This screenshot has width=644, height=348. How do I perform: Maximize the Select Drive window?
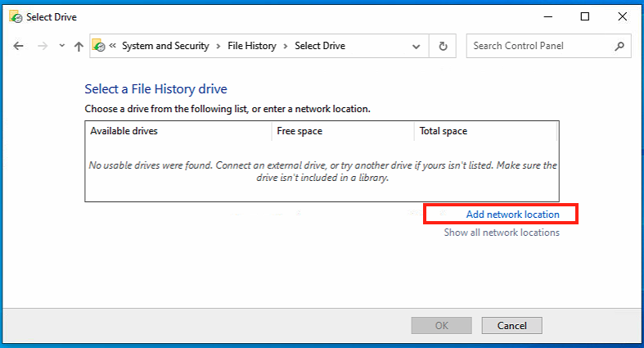pyautogui.click(x=584, y=16)
